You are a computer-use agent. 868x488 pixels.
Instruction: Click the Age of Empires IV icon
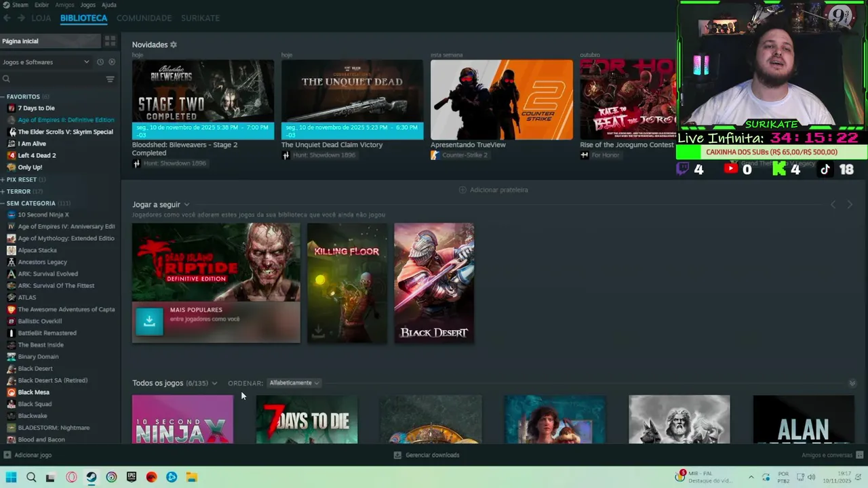click(11, 227)
